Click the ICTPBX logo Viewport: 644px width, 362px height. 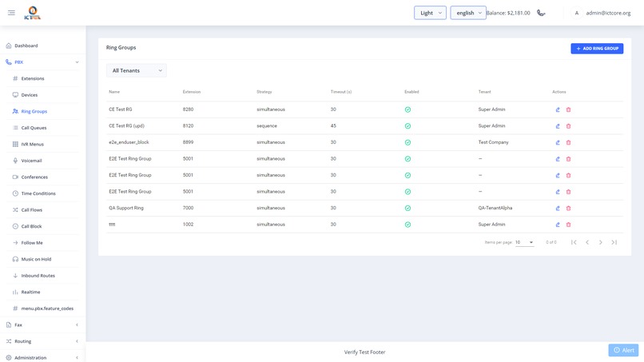pyautogui.click(x=33, y=13)
